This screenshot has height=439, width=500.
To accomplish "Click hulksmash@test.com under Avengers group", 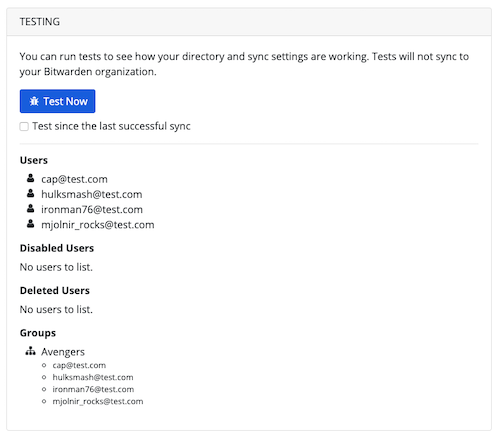I will (x=93, y=377).
